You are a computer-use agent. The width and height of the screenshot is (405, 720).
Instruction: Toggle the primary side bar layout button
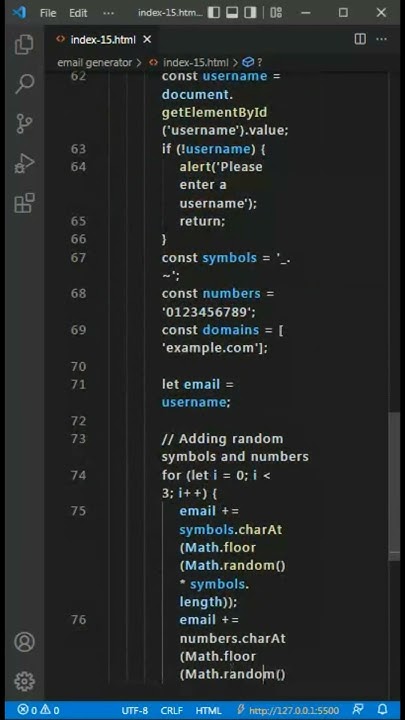click(214, 13)
